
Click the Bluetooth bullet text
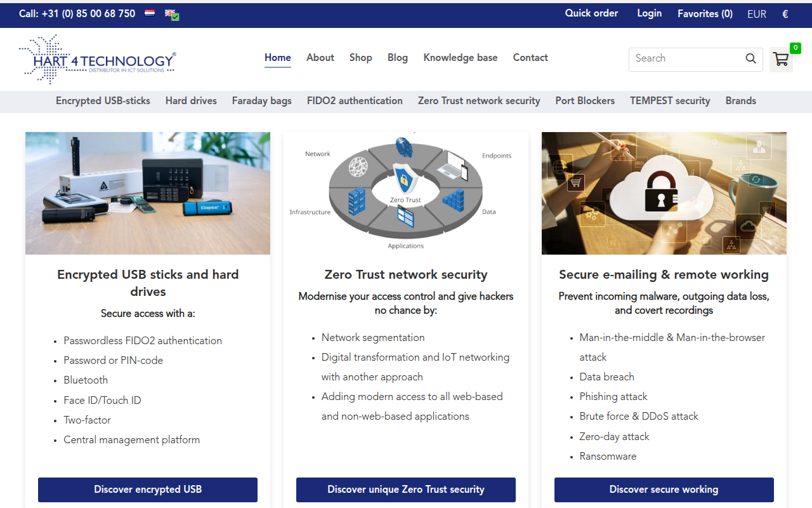click(86, 380)
